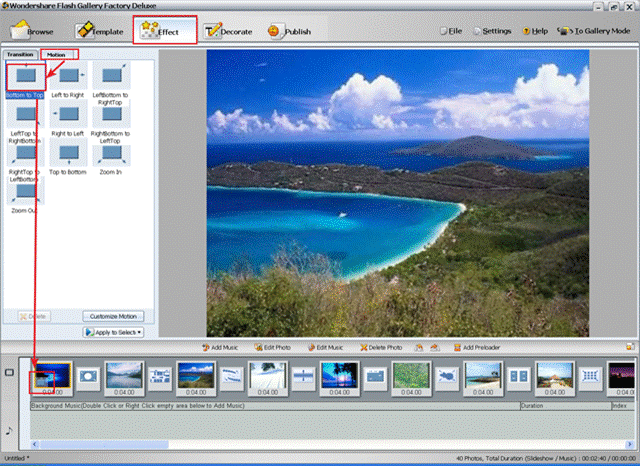Click Add Preloader button
The width and height of the screenshot is (640, 466).
(478, 347)
